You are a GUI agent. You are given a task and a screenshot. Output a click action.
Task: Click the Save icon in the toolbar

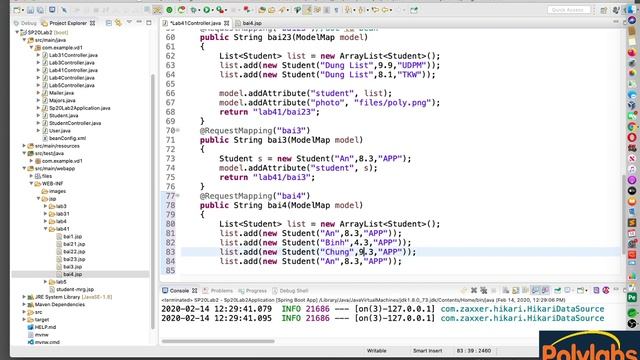(x=30, y=10)
